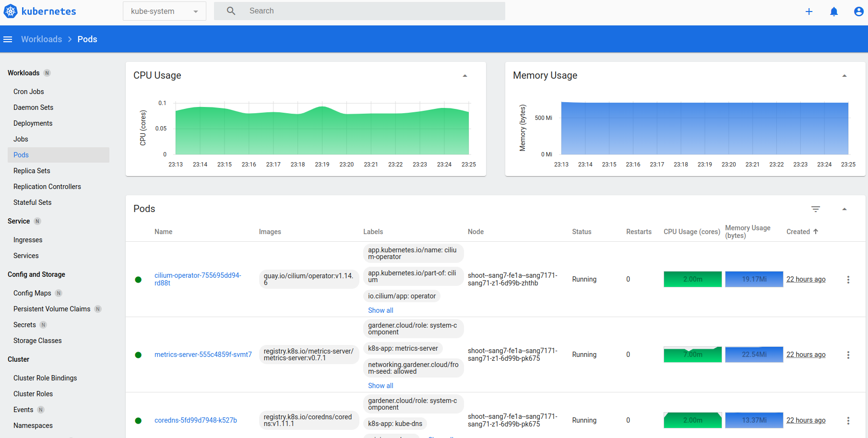Click the N badge beside Secrets
This screenshot has height=438, width=868.
point(43,325)
